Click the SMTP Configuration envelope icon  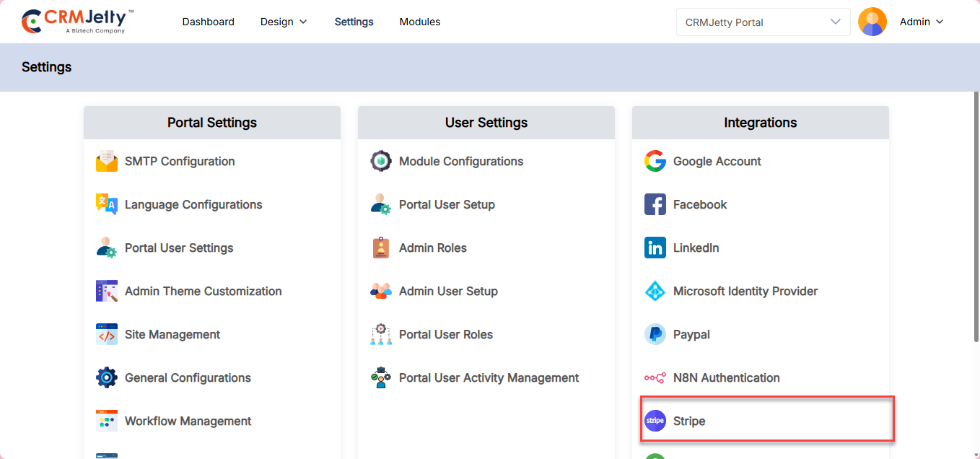click(x=107, y=162)
